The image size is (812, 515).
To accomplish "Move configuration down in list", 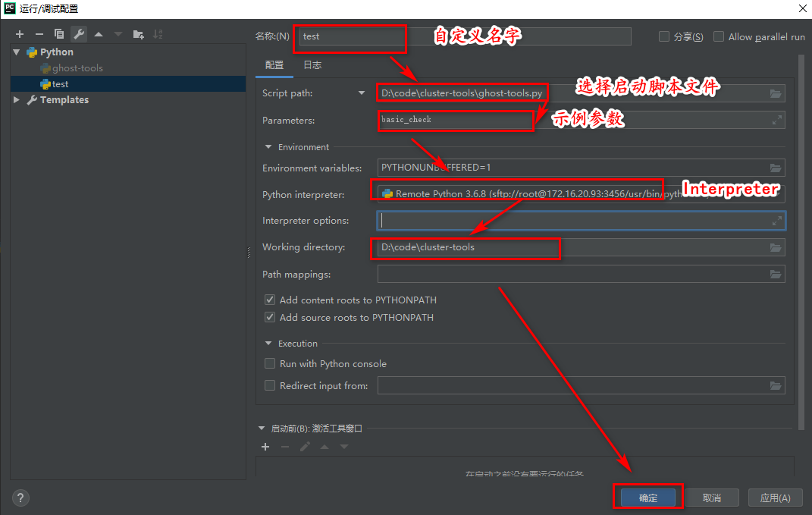I will click(118, 34).
